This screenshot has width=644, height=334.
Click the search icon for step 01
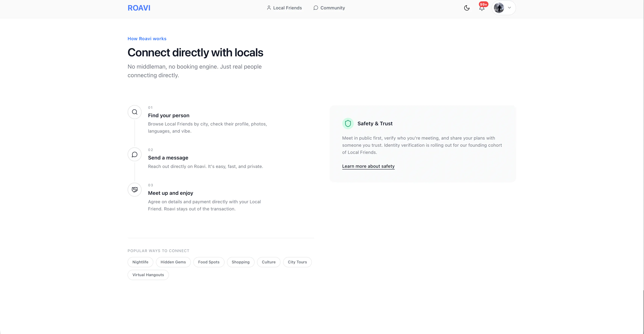[x=135, y=112]
